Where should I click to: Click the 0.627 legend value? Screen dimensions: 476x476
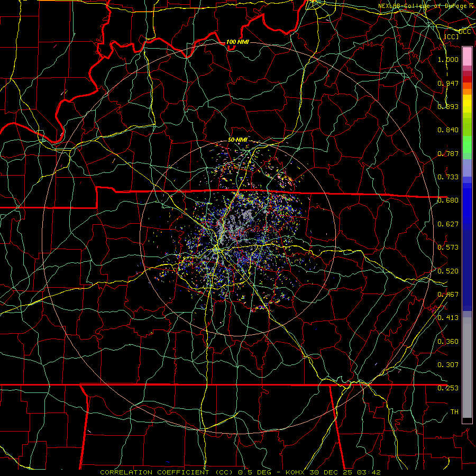pyautogui.click(x=448, y=224)
